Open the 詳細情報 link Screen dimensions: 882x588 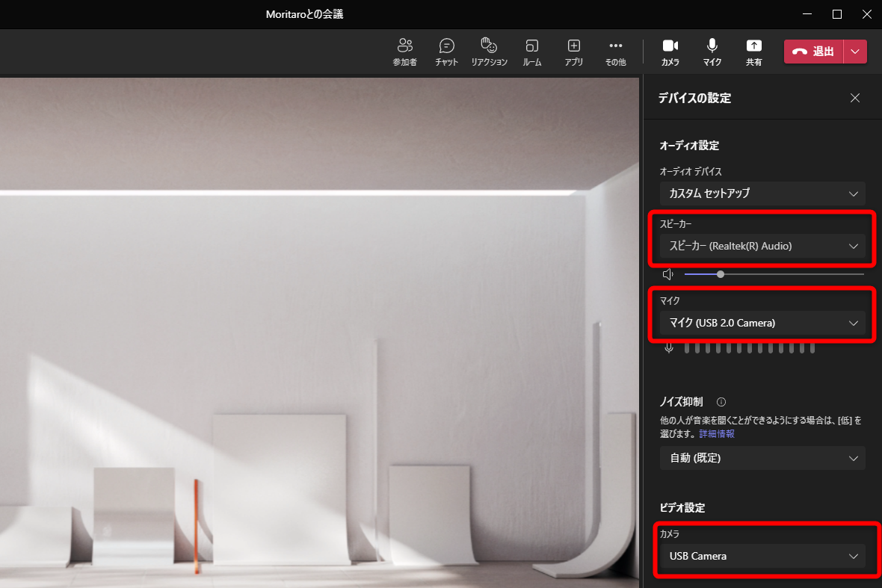point(717,434)
